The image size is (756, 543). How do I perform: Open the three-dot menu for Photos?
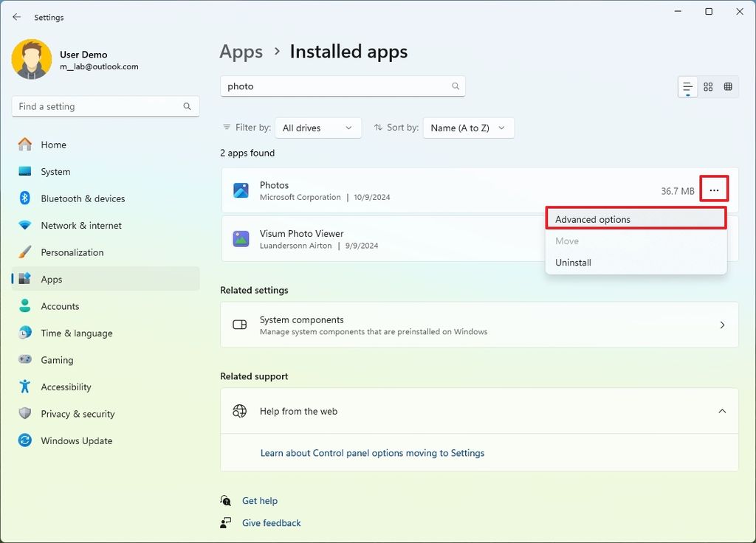pyautogui.click(x=714, y=189)
